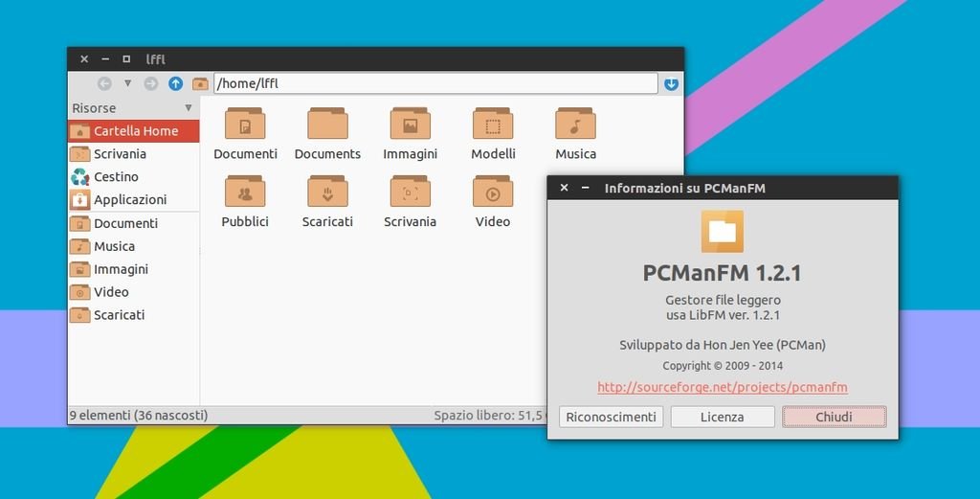Image resolution: width=980 pixels, height=499 pixels.
Task: Click the PCManFM logo in about dialog
Action: coord(723,232)
